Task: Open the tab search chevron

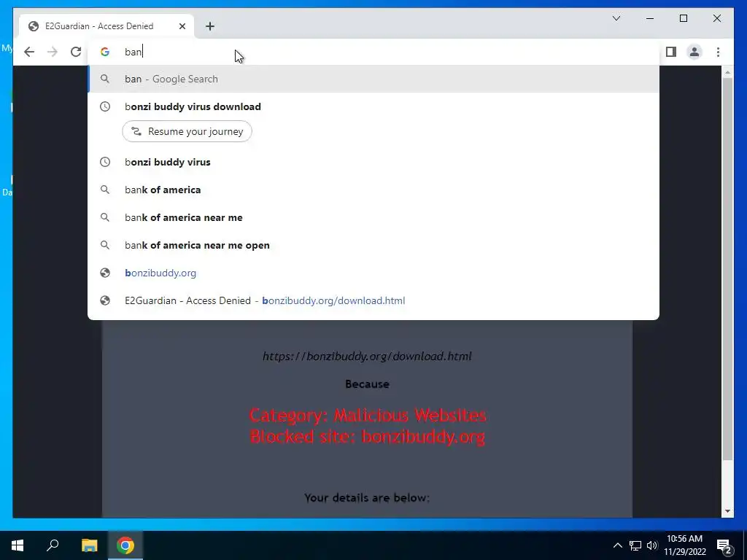Action: [x=616, y=18]
